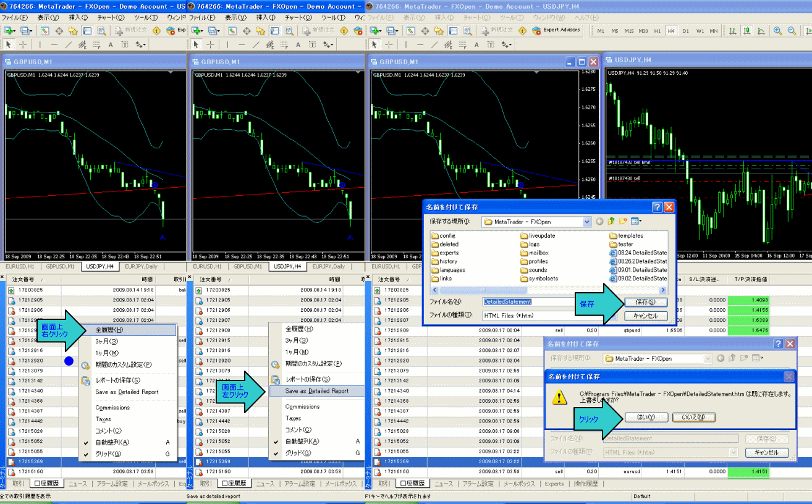Click help question mark on upper save dialog
Image resolution: width=812 pixels, height=504 pixels.
point(657,207)
